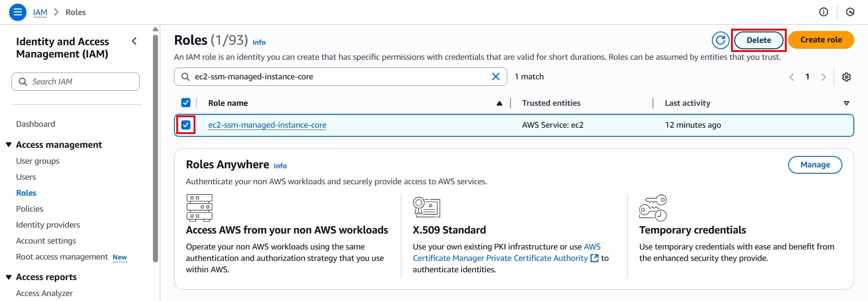Open AWS Certificate Manager Private Certificate Authority link
Image resolution: width=868 pixels, height=301 pixels.
click(506, 252)
